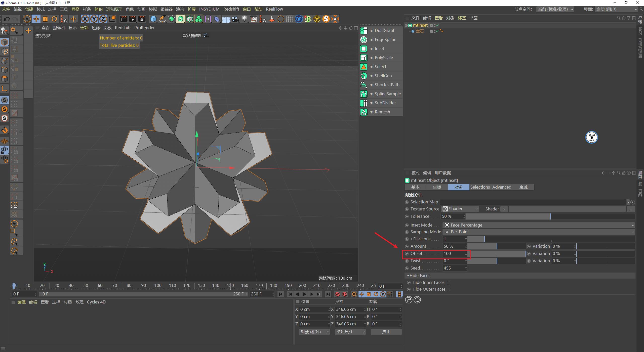The image size is (644, 352).
Task: Click the cube primitive icon in the toolbar
Action: click(x=153, y=19)
